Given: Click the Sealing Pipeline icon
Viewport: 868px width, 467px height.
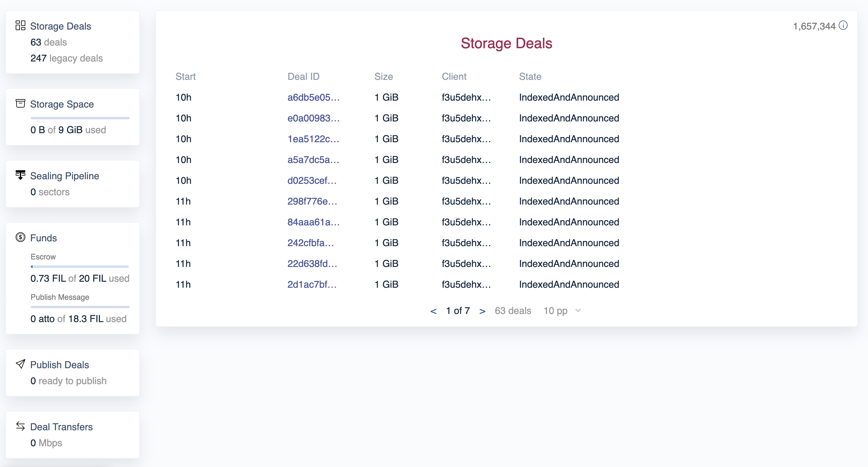Looking at the screenshot, I should [20, 175].
